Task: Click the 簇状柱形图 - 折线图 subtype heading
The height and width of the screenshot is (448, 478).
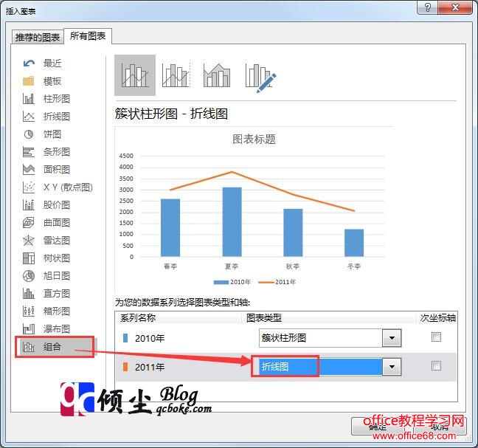Action: coord(171,114)
